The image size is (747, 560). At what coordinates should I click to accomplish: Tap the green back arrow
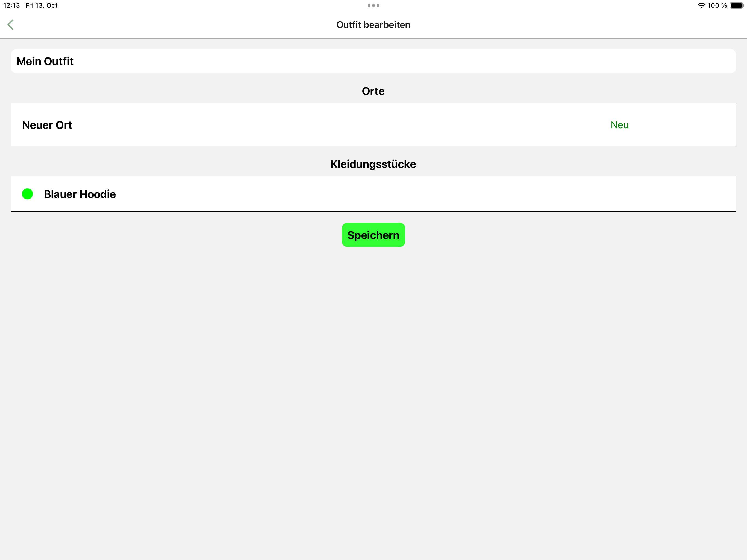pyautogui.click(x=10, y=25)
